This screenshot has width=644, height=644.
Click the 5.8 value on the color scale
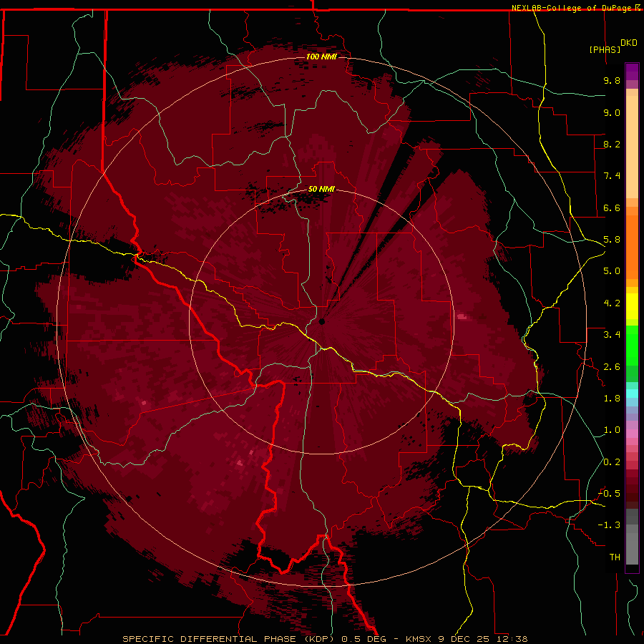(x=612, y=240)
